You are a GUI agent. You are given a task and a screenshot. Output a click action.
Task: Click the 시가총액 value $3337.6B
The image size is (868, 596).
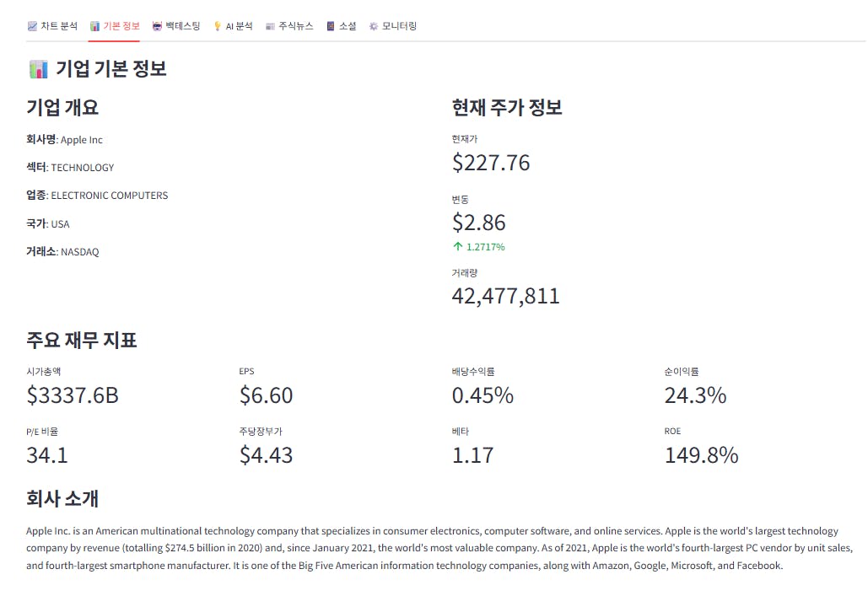point(73,395)
